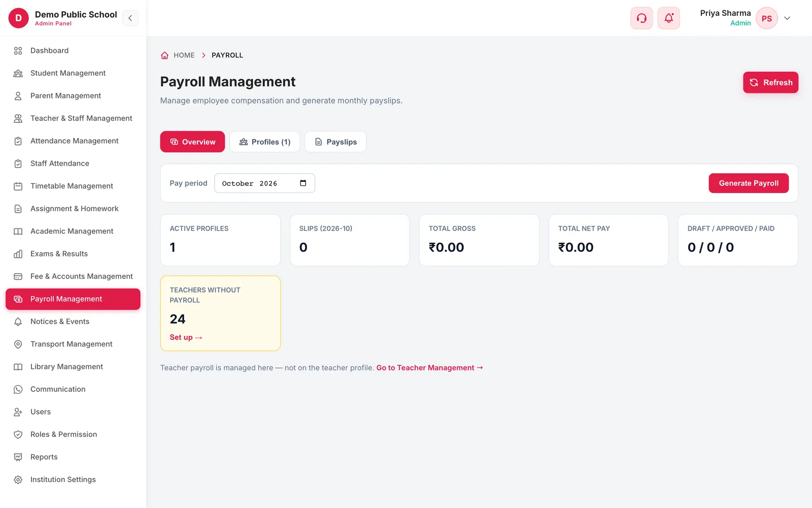This screenshot has width=812, height=508.
Task: Open Assignment & Homework in the sidebar
Action: pos(73,209)
